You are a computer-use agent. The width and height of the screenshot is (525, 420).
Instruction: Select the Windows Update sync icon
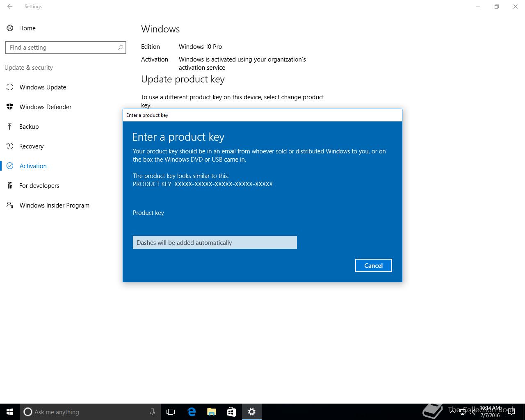coord(10,87)
